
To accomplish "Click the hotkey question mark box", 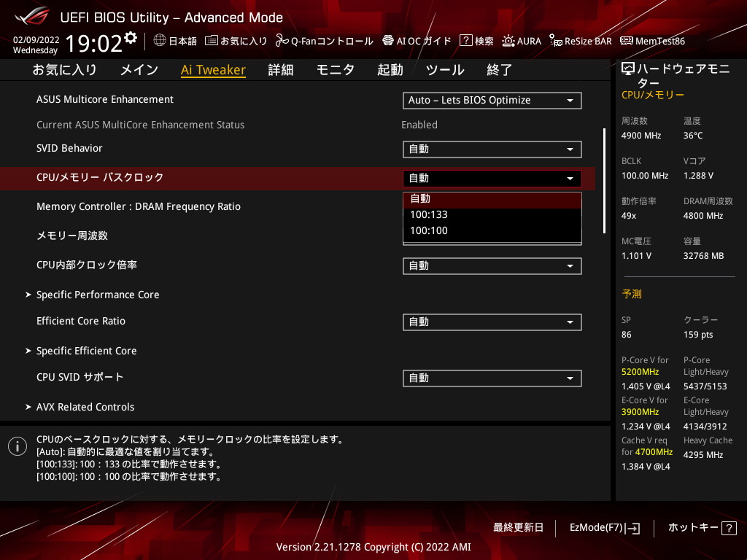I will coord(729,528).
